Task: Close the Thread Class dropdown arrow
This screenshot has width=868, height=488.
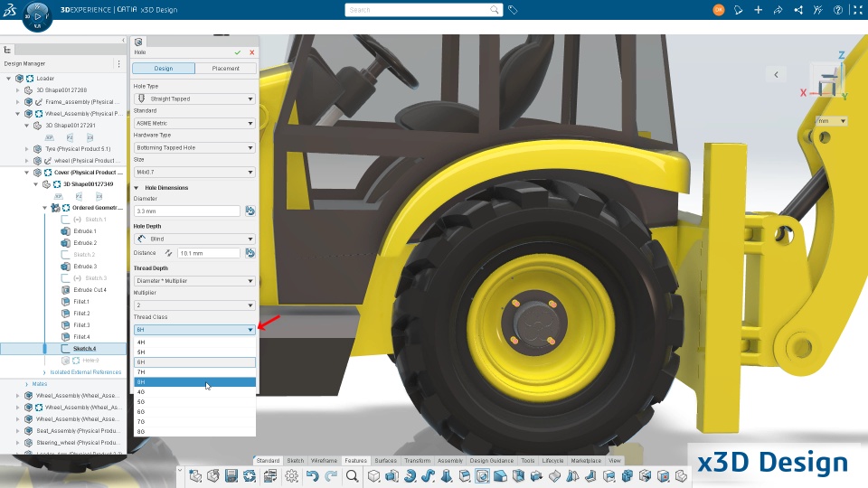Action: pos(250,330)
